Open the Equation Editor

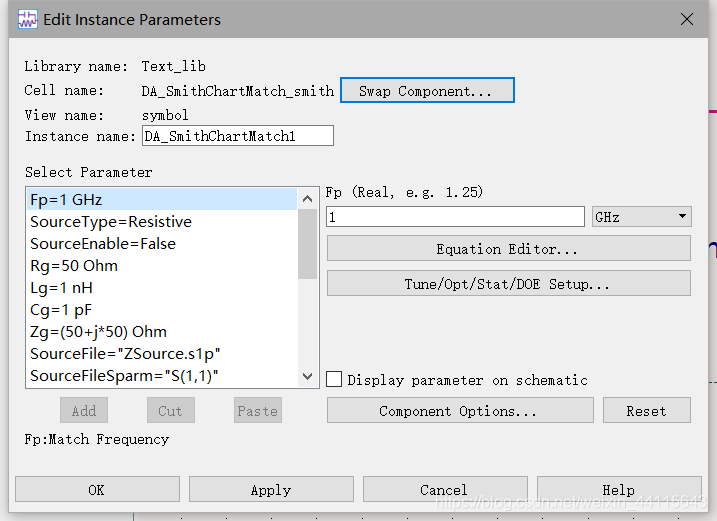pyautogui.click(x=508, y=248)
